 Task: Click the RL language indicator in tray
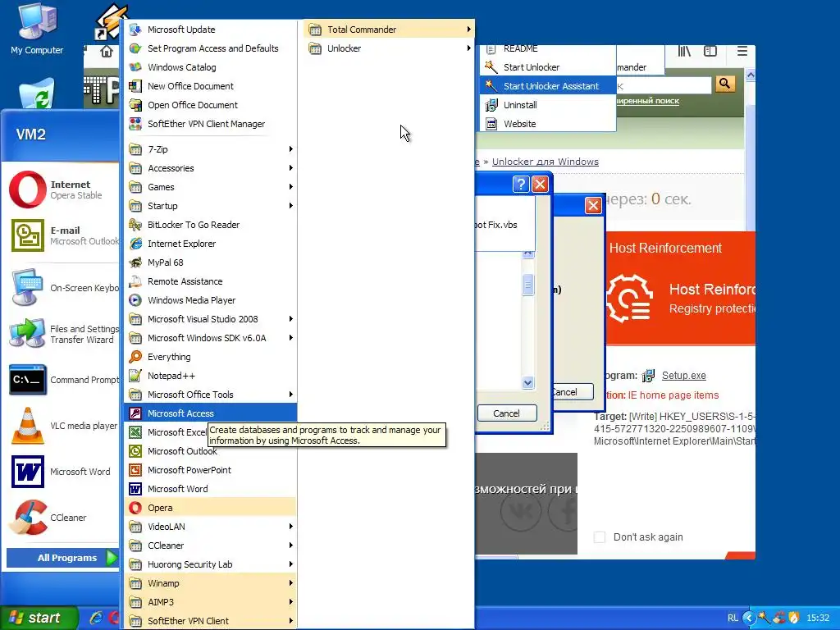733,618
